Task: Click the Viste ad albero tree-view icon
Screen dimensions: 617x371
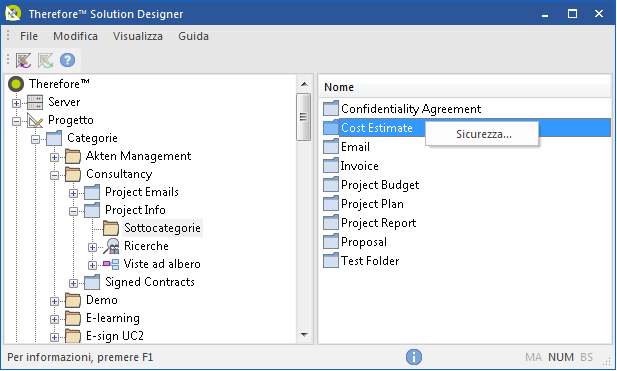Action: pyautogui.click(x=111, y=264)
